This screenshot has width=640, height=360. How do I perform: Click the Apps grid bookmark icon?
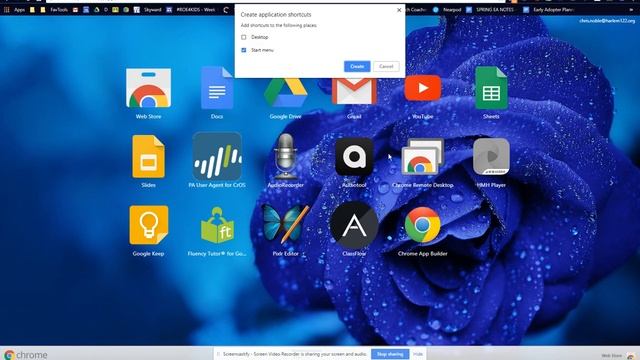7,9
